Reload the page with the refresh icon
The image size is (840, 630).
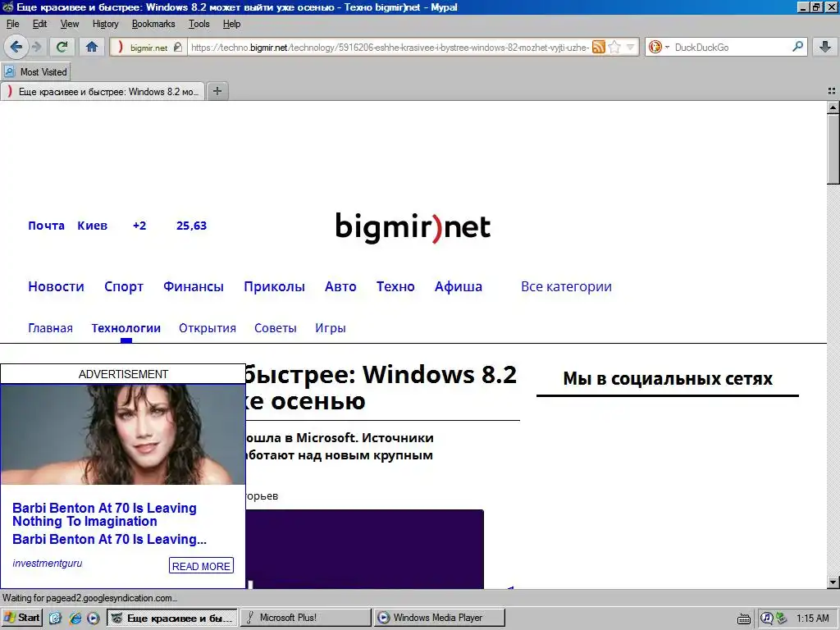point(62,47)
